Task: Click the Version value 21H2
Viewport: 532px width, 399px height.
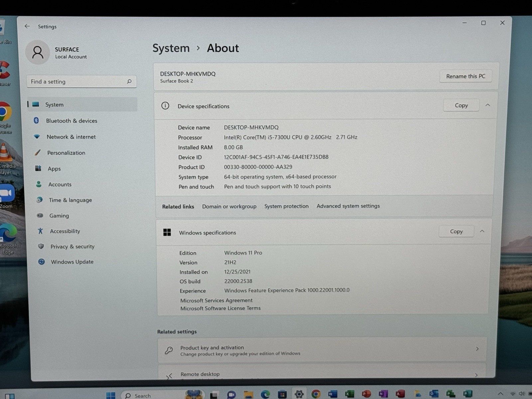Action: click(230, 262)
